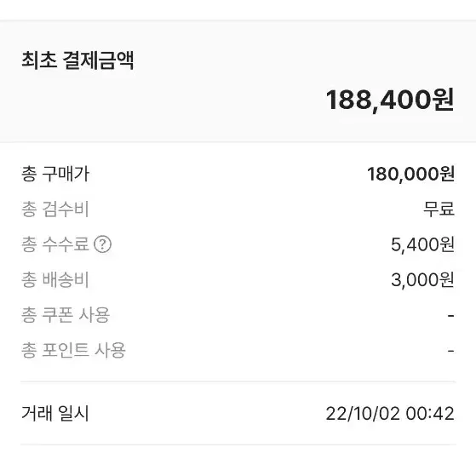Screen dimensions: 476x476
Task: Click the 5,400원 fee amount
Action: pyautogui.click(x=422, y=244)
